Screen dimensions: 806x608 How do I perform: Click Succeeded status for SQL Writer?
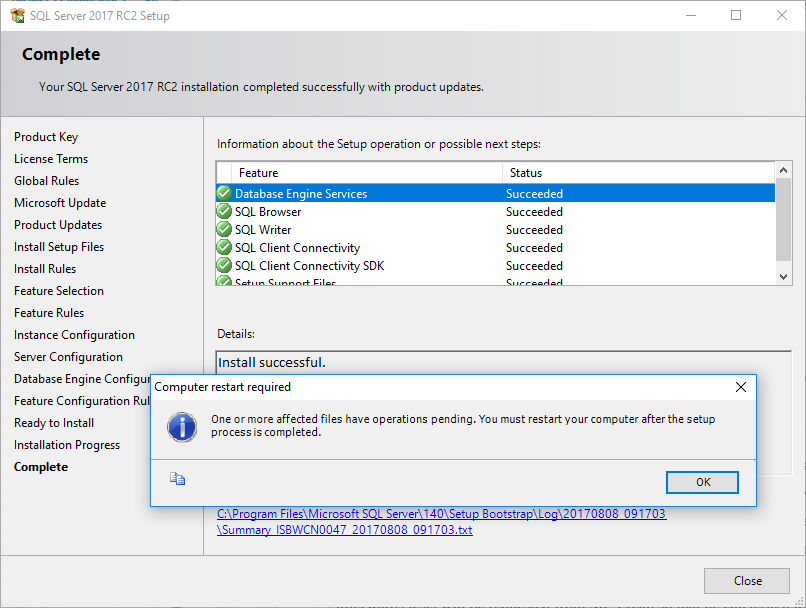click(x=534, y=230)
